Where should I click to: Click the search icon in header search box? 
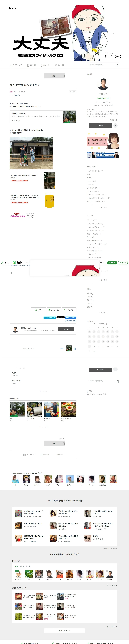[117, 65]
